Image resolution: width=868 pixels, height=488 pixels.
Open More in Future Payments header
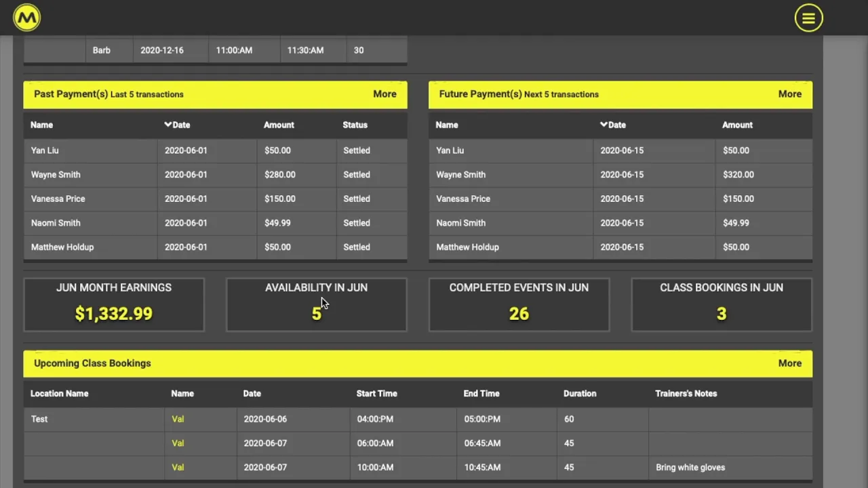(789, 94)
